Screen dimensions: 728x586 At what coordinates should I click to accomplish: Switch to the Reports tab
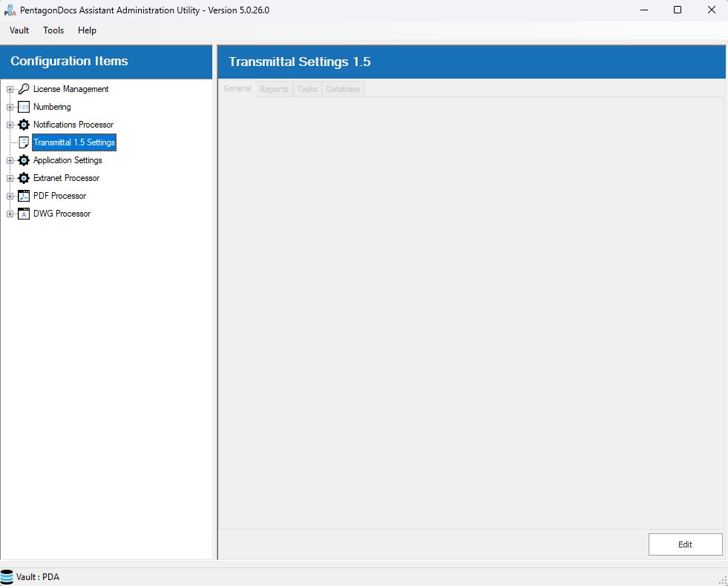(x=274, y=89)
